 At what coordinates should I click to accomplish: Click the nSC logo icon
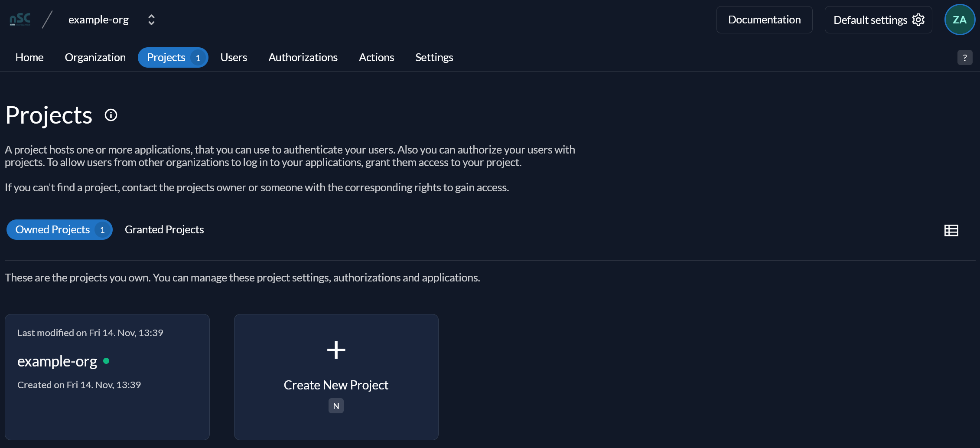[x=20, y=20]
